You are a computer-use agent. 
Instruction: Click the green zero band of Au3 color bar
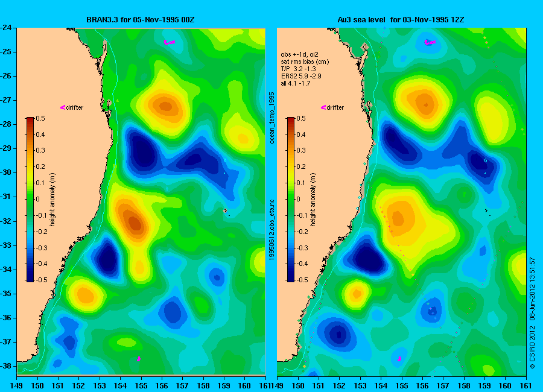tap(291, 200)
